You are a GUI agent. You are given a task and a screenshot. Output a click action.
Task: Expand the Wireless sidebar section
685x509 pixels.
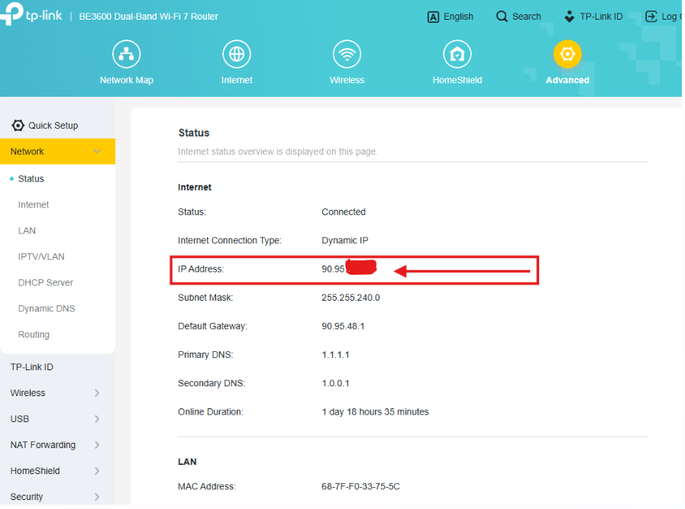tap(97, 393)
